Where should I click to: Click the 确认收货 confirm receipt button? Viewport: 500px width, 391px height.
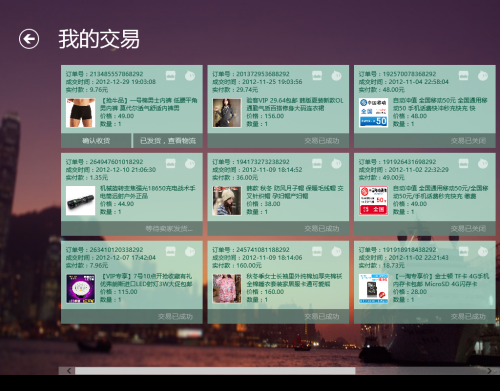point(96,141)
